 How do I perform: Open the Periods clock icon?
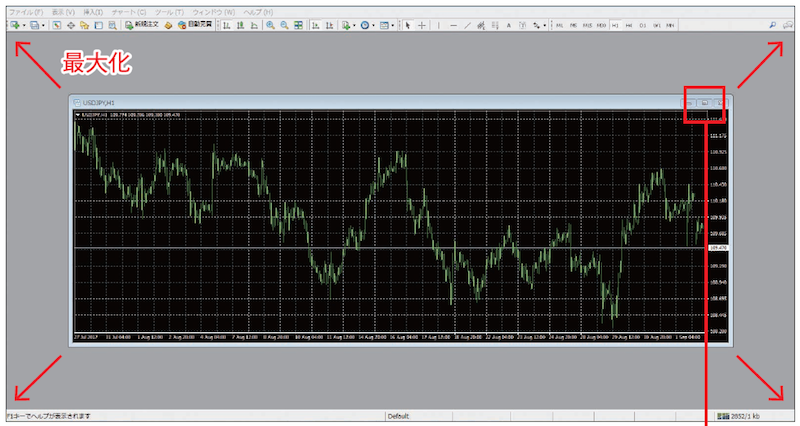[x=365, y=25]
